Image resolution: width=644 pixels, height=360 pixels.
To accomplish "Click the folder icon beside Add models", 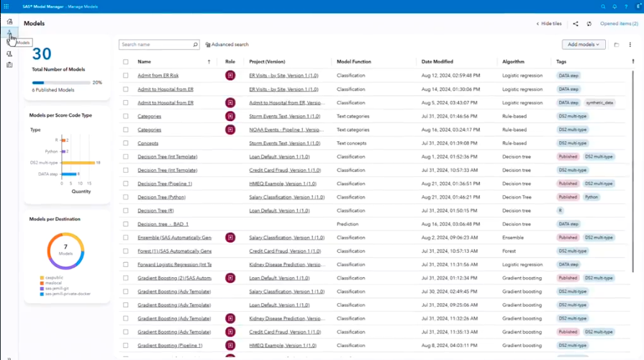I will (x=616, y=45).
